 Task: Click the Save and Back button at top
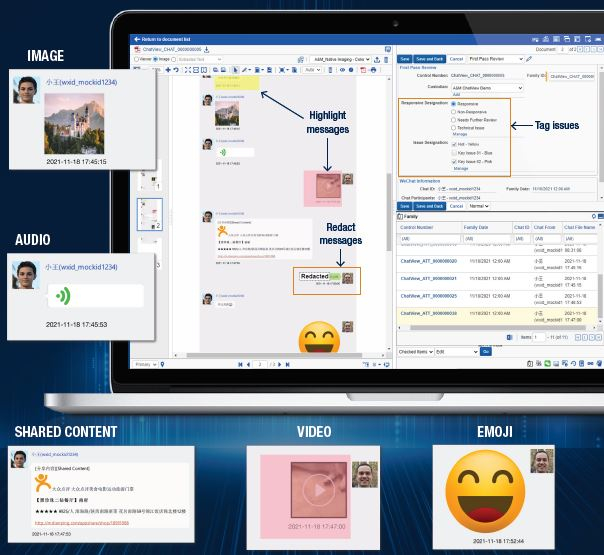430,59
